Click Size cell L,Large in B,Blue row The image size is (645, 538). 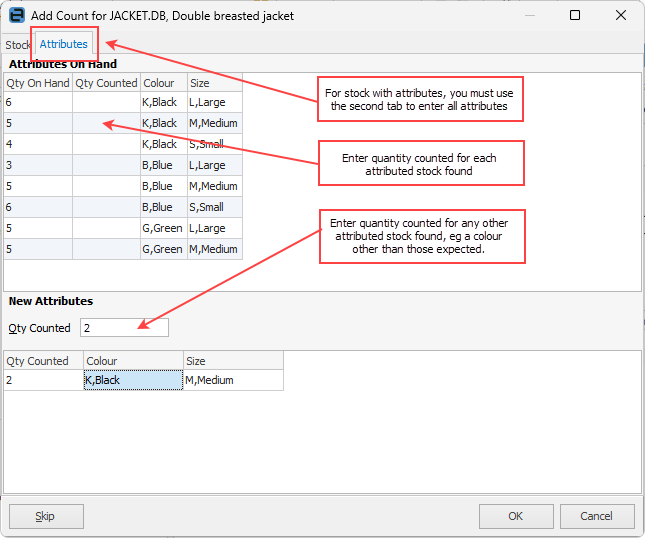(x=215, y=165)
